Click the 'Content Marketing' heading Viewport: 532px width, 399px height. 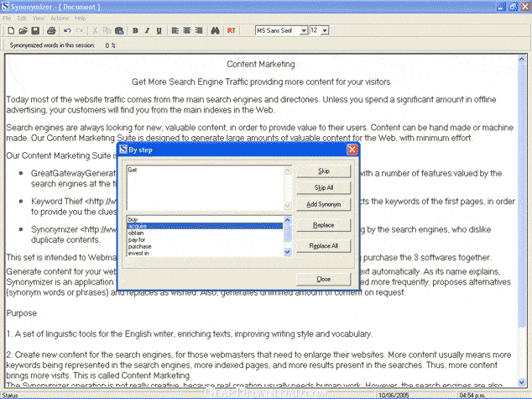[261, 64]
